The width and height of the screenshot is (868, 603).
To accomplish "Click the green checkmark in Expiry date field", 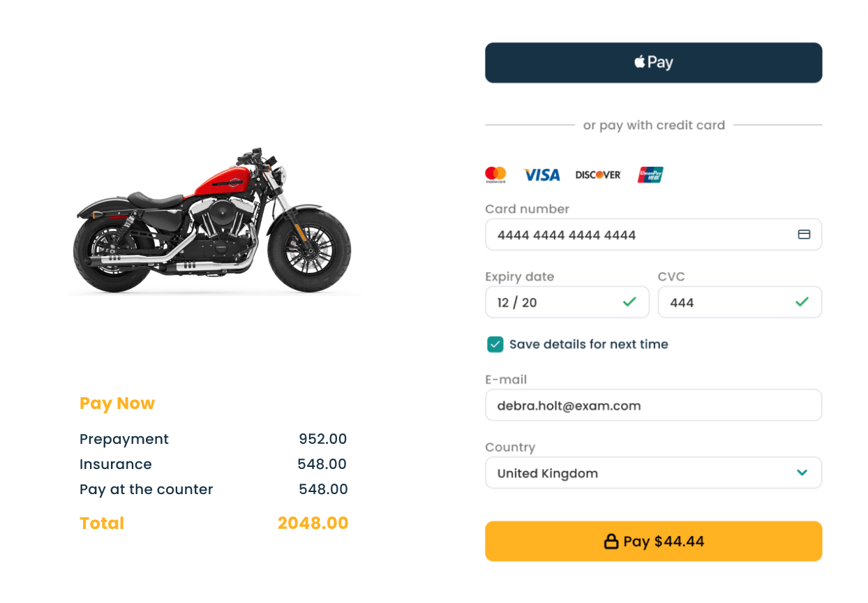I will tap(629, 301).
